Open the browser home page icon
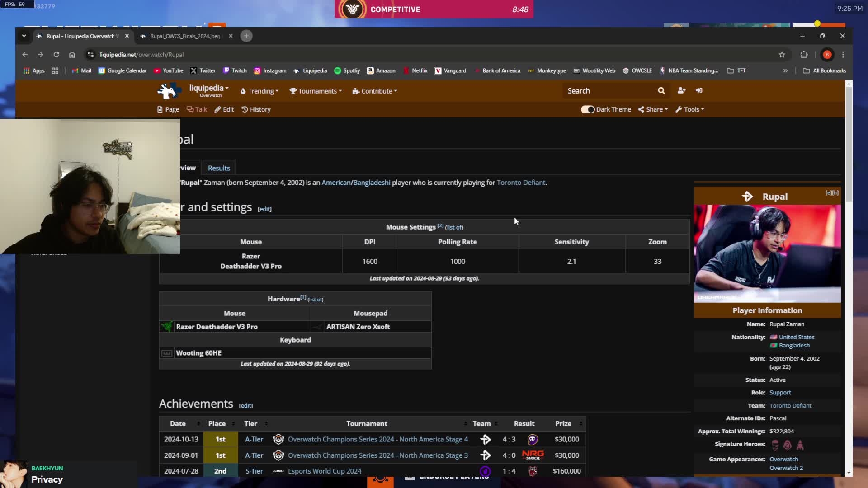The width and height of the screenshot is (868, 488). pos(72,55)
